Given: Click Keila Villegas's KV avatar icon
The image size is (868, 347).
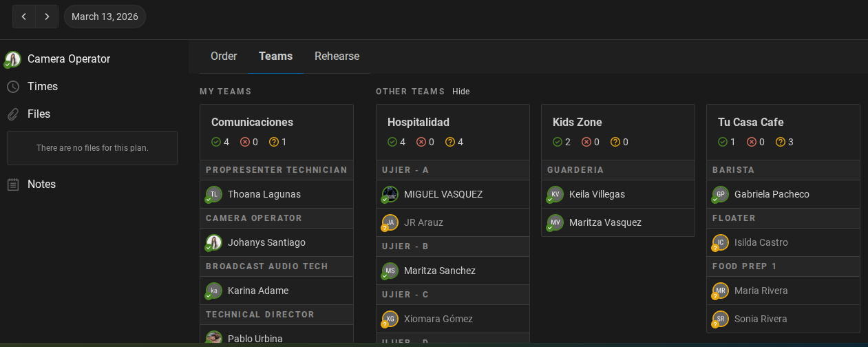Looking at the screenshot, I should pyautogui.click(x=555, y=194).
